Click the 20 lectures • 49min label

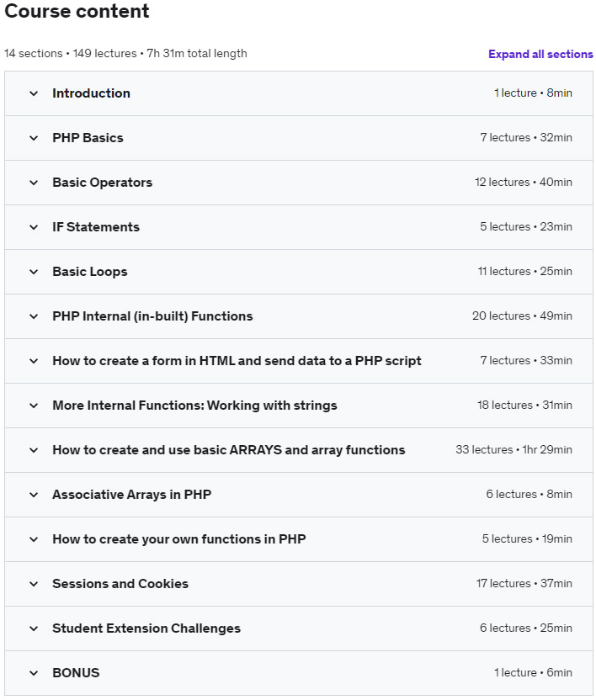(522, 316)
